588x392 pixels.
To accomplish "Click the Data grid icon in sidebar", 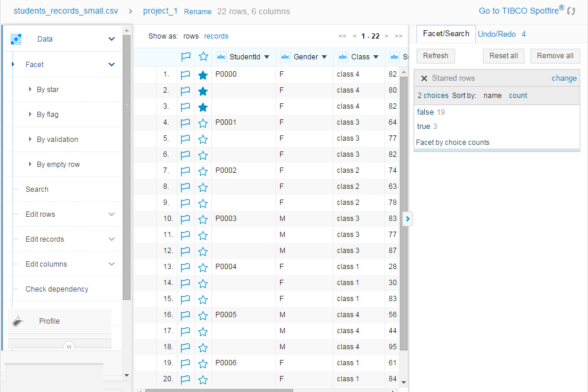I will pos(17,39).
